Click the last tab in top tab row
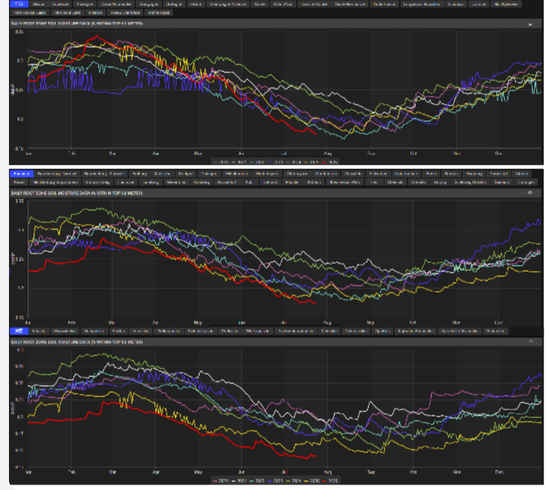Screen dimensions: 550x490 [x=505, y=4]
